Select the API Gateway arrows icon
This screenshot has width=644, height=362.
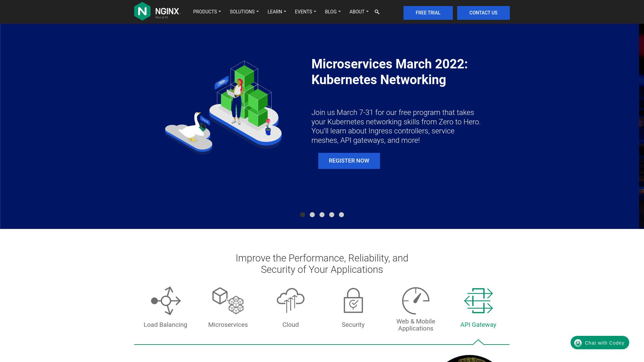coord(478,301)
